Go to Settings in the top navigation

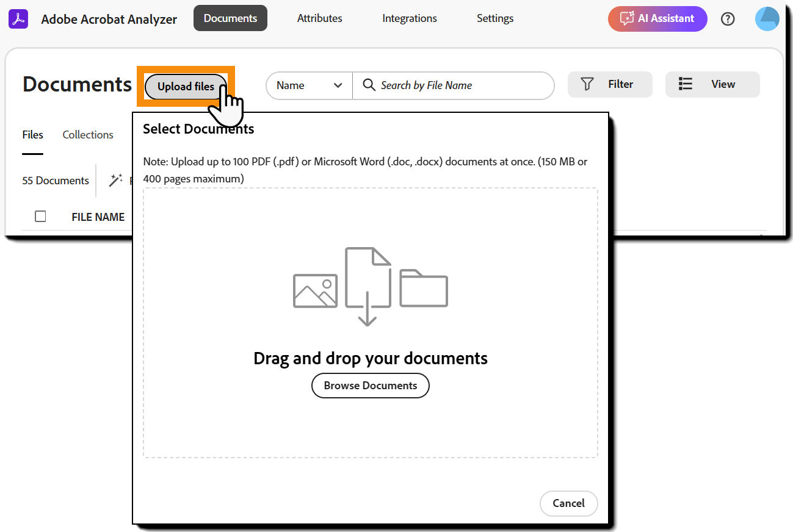494,18
